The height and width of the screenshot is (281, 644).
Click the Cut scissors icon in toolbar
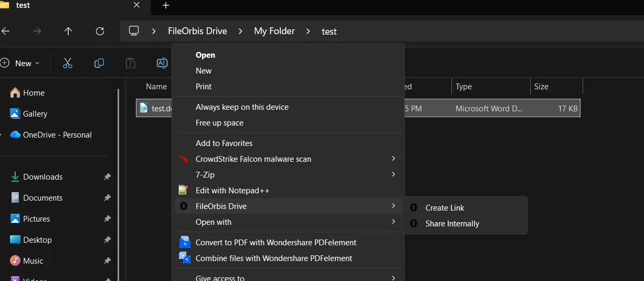tap(67, 63)
